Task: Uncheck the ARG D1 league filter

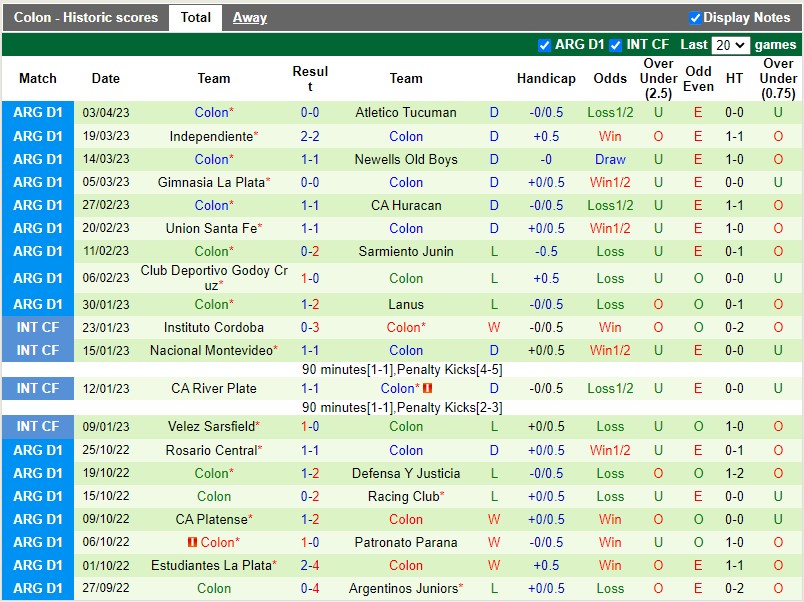Action: tap(544, 45)
